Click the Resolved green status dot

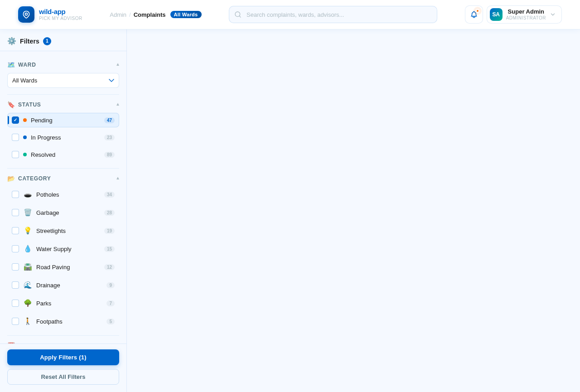click(x=25, y=155)
